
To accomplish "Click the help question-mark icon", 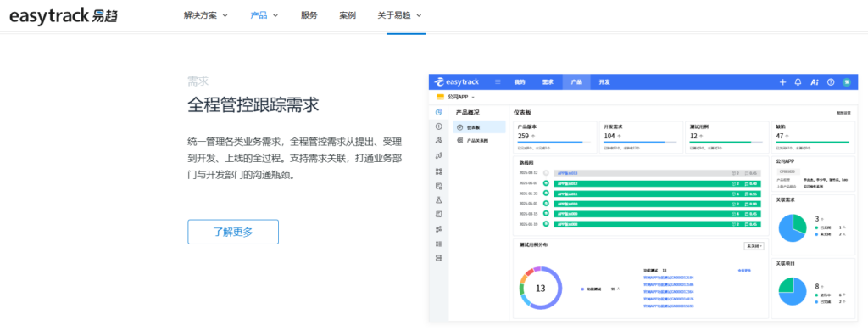I will coord(831,82).
